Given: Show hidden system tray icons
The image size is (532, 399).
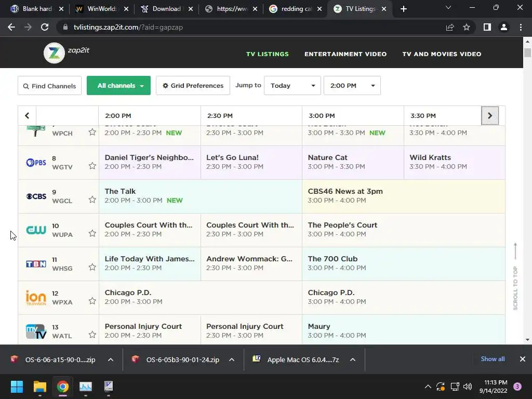Looking at the screenshot, I should pyautogui.click(x=428, y=387).
